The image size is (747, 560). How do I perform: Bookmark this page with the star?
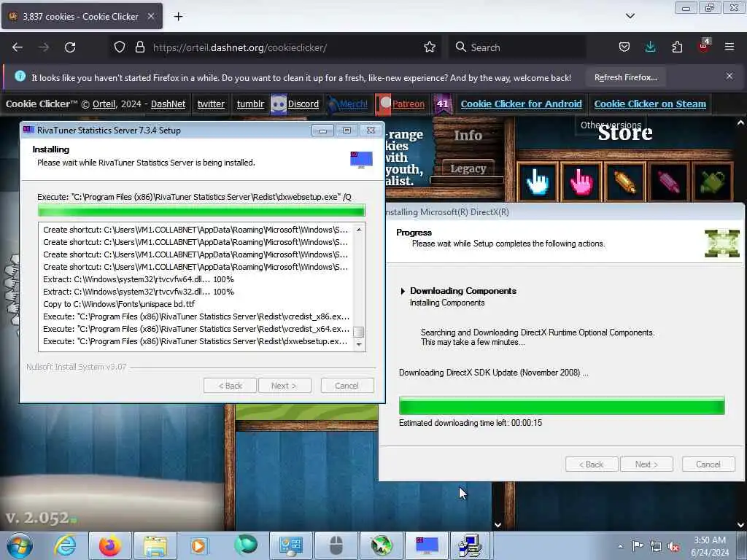coord(429,47)
